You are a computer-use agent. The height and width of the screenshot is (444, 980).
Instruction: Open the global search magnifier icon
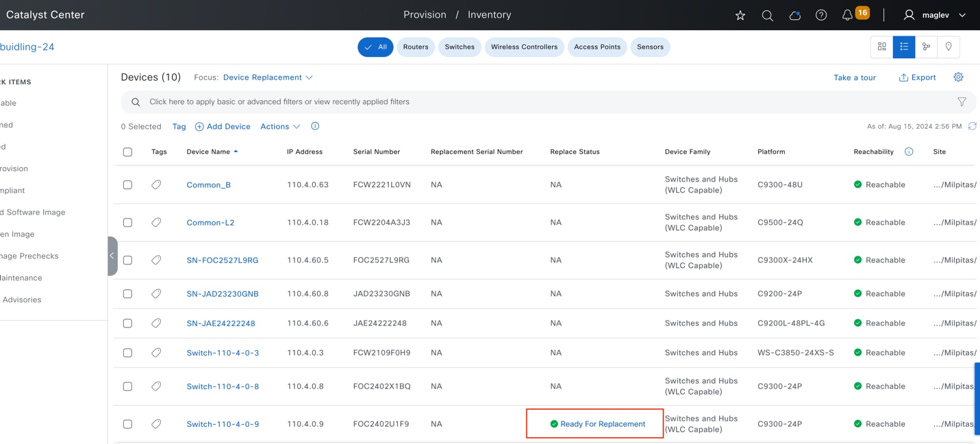pos(767,15)
